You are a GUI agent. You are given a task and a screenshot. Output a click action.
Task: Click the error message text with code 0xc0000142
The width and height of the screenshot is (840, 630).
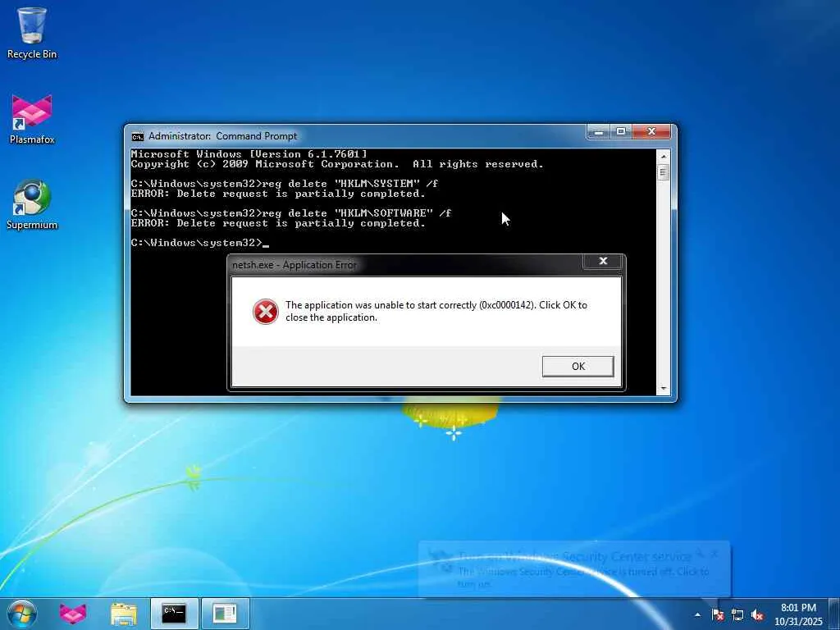pos(436,311)
